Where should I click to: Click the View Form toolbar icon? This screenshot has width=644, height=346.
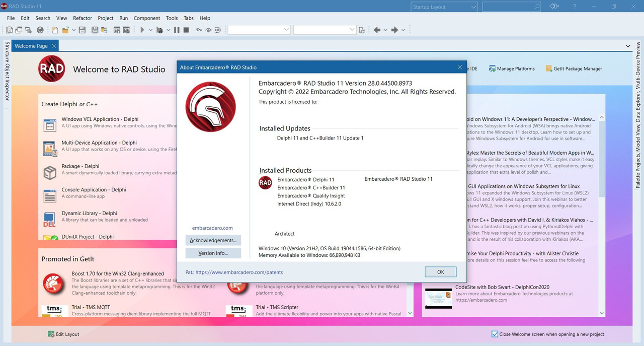click(x=19, y=30)
